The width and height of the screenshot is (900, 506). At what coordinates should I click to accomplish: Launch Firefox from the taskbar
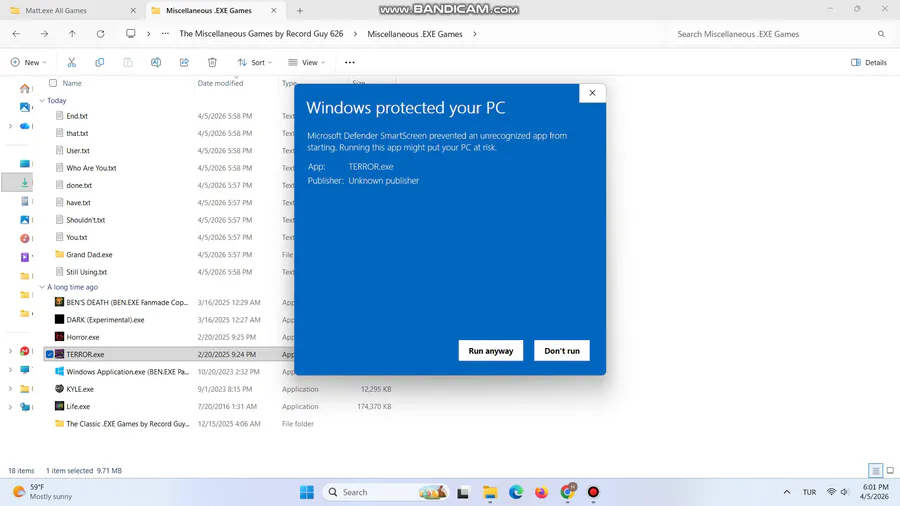[x=541, y=492]
